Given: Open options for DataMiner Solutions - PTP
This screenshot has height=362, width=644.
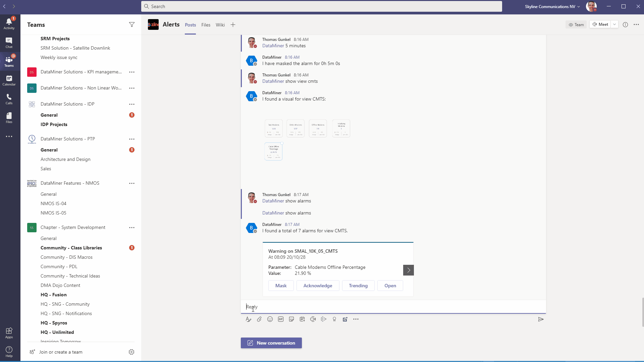Looking at the screenshot, I should [x=132, y=139].
